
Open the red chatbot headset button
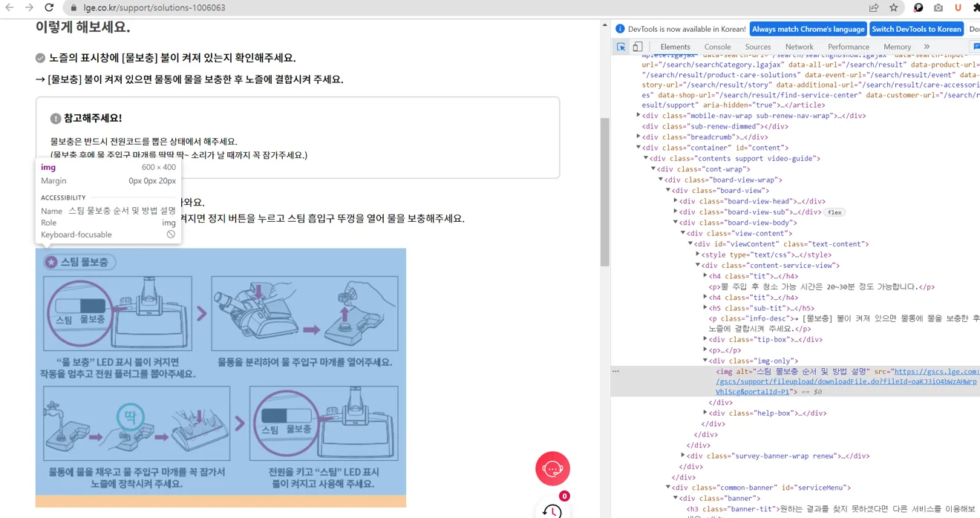point(552,468)
